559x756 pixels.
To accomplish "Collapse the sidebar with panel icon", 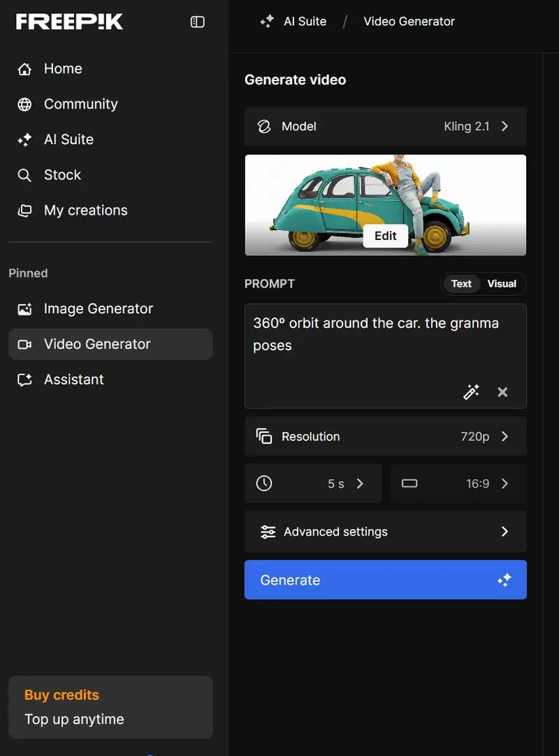I will pyautogui.click(x=198, y=22).
